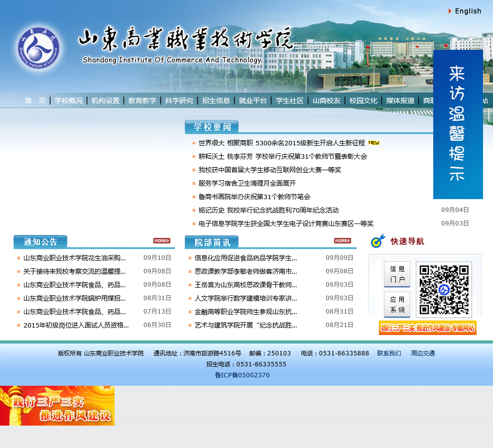Open 媒体报道 menu item

[x=400, y=101]
